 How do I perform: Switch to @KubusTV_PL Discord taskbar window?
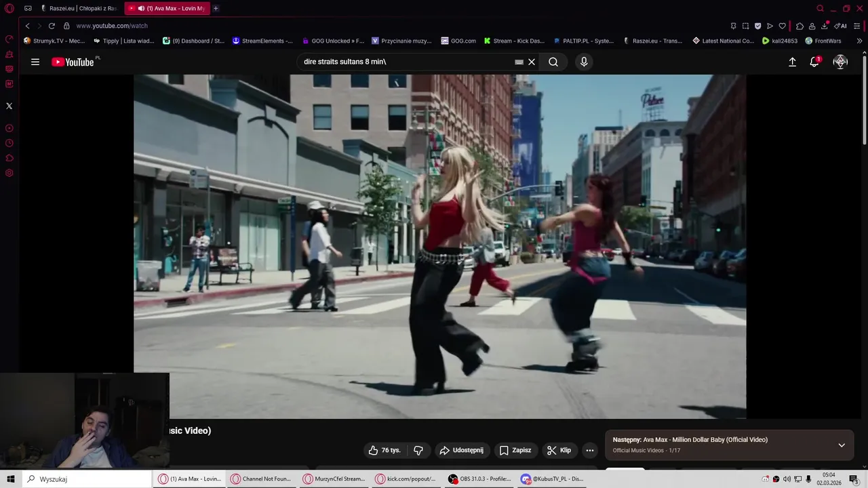[x=552, y=479]
